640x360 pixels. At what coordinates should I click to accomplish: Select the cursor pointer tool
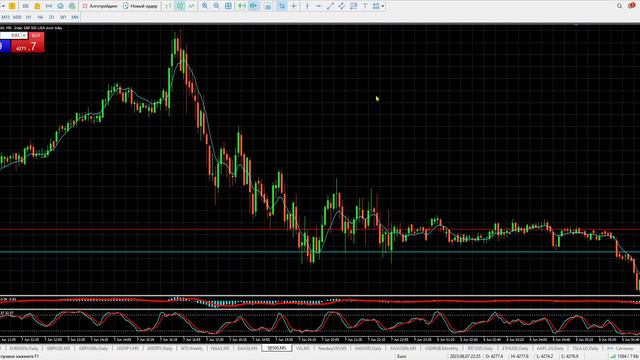[282, 6]
